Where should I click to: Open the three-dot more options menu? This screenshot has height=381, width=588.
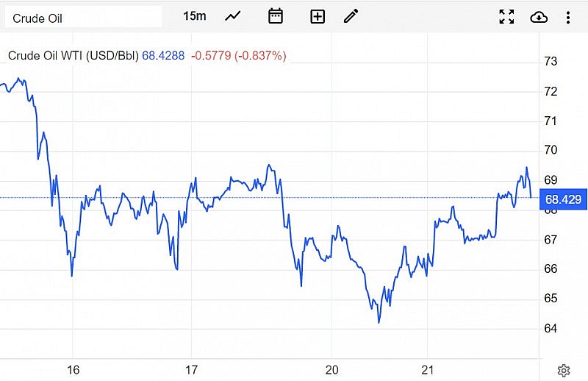pyautogui.click(x=568, y=17)
